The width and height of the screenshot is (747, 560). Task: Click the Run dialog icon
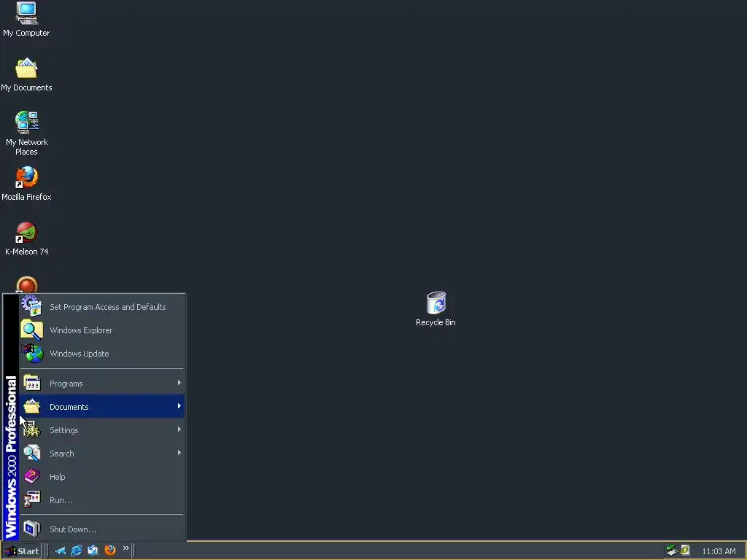pos(32,499)
